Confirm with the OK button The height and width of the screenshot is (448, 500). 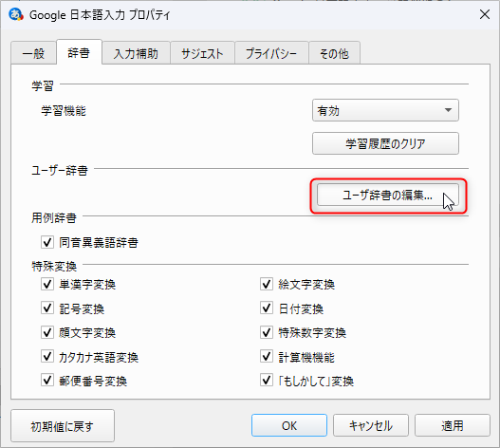click(x=289, y=425)
